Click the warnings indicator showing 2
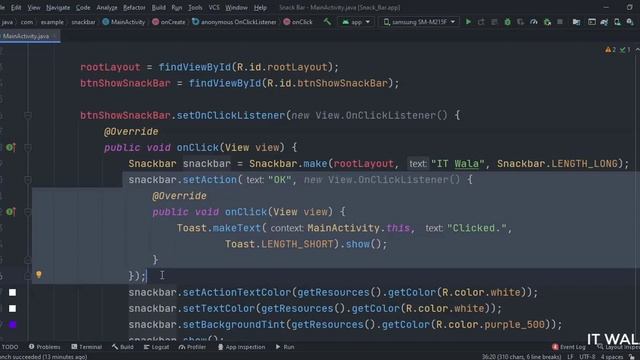The image size is (640, 360). click(x=611, y=50)
